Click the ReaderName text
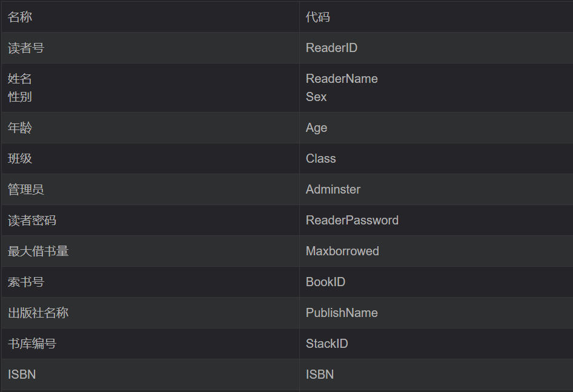Image resolution: width=573 pixels, height=392 pixels. click(x=342, y=79)
